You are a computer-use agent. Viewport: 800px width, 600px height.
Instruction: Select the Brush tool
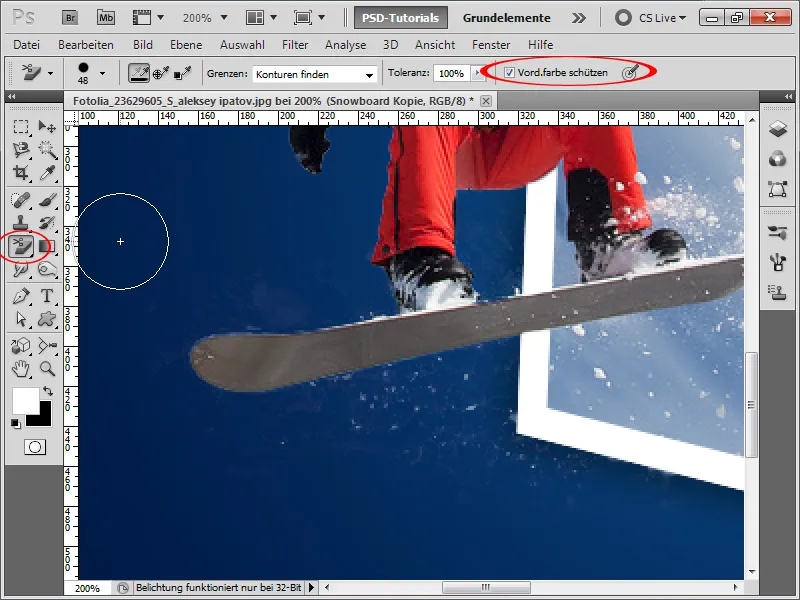tap(47, 199)
